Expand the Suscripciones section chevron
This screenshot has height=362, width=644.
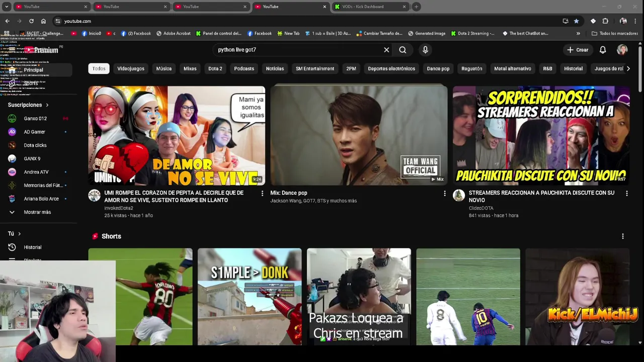pyautogui.click(x=47, y=105)
